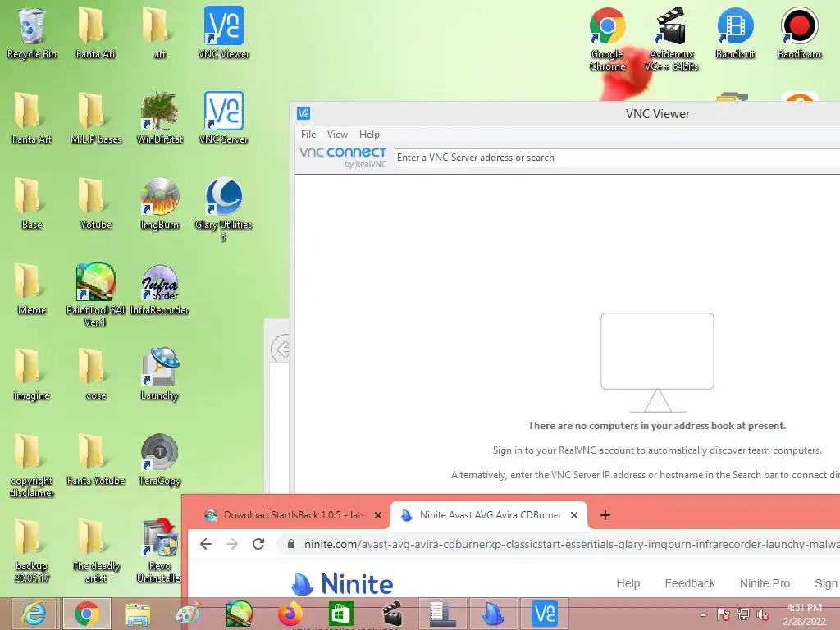Show hidden system tray icons
The image size is (840, 630).
click(703, 614)
